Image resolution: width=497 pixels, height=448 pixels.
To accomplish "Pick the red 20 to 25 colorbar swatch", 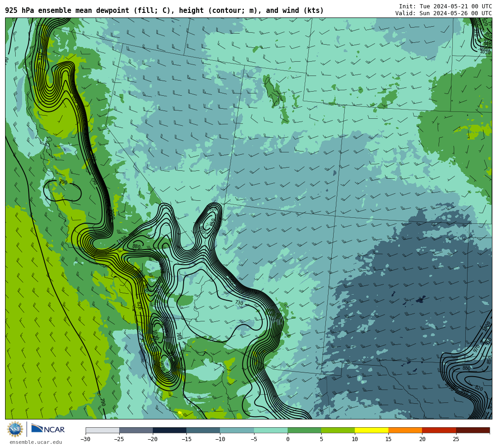I will (439, 430).
